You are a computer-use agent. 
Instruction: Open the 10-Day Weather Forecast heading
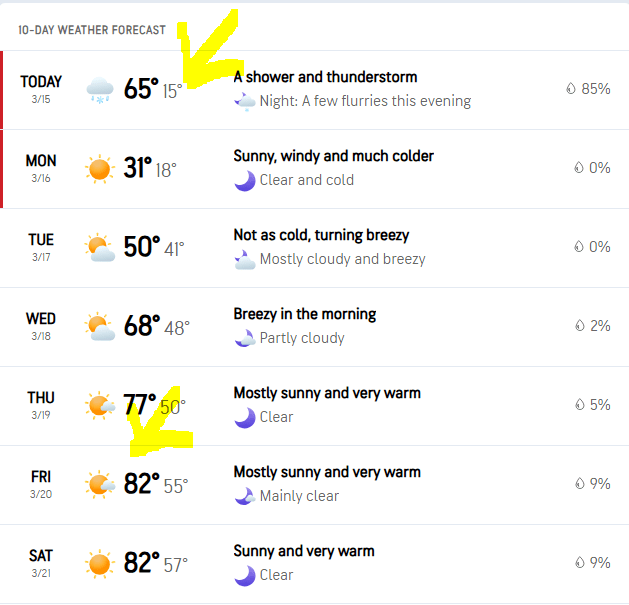pyautogui.click(x=92, y=30)
